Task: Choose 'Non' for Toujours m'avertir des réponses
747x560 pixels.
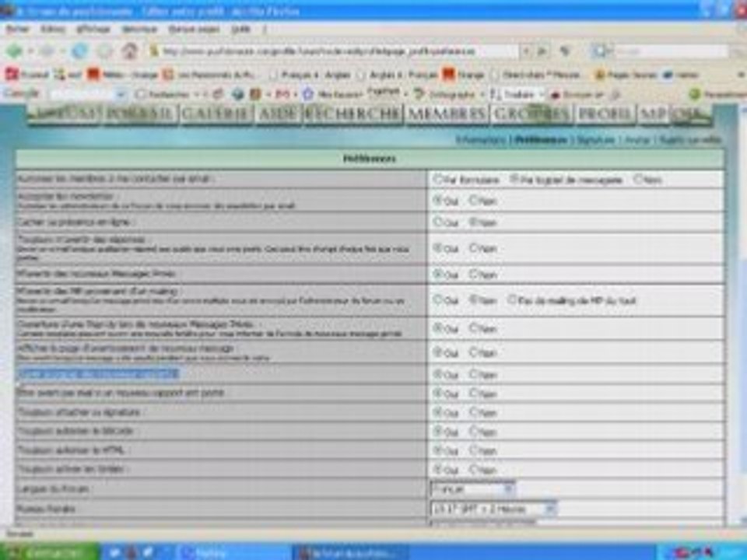Action: 473,248
